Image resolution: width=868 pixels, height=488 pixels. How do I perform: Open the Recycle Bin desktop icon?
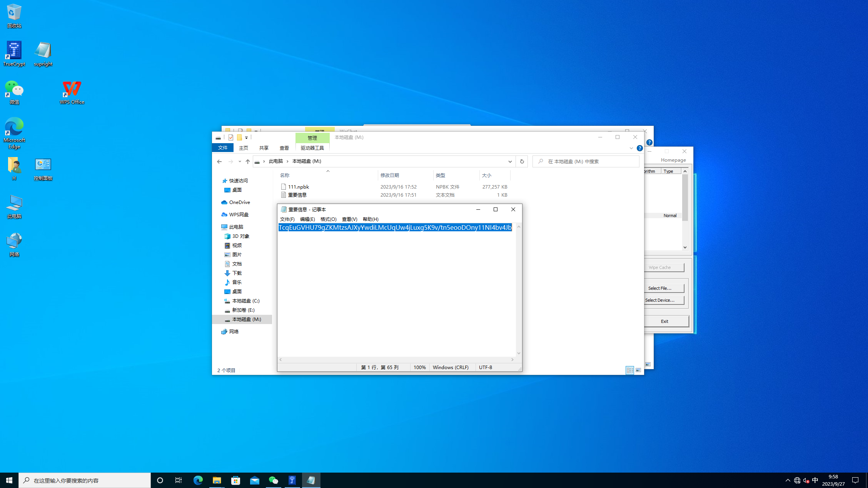tap(14, 15)
